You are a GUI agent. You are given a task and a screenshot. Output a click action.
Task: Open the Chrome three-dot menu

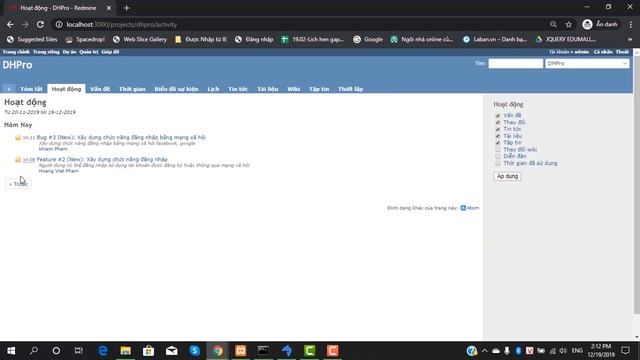pos(631,24)
